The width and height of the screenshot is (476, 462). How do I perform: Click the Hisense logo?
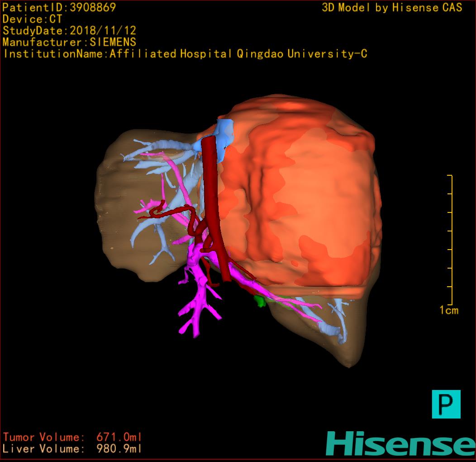[x=400, y=443]
